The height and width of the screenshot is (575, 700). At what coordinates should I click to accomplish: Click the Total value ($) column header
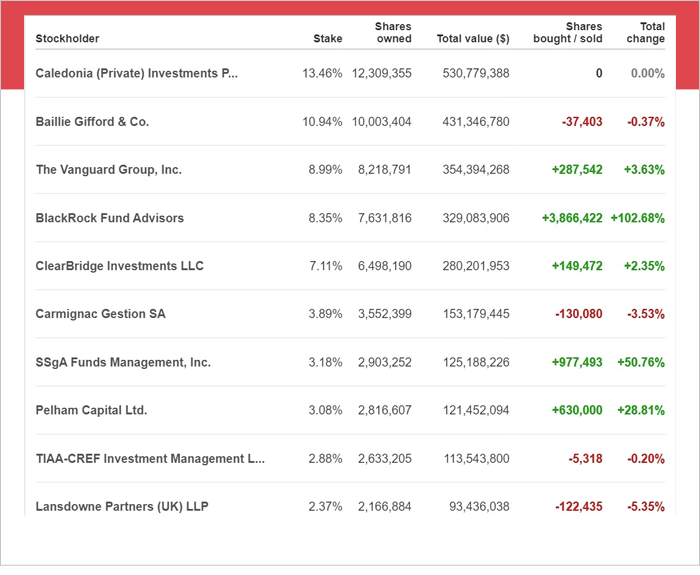473,39
